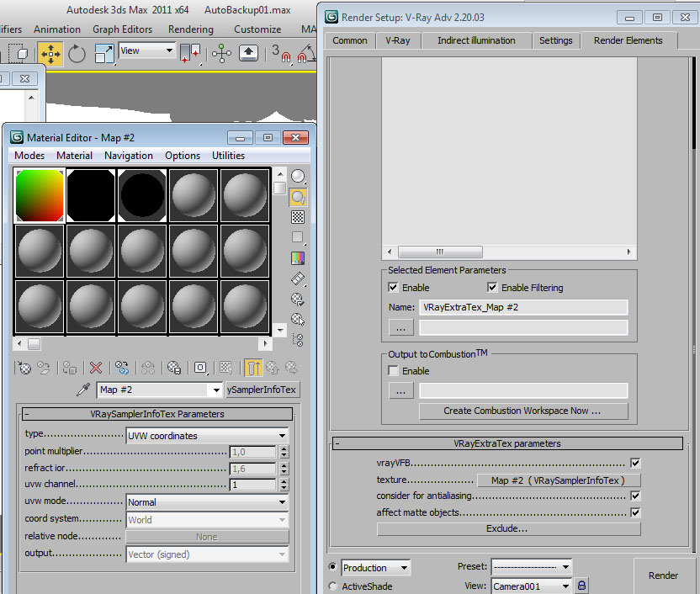700x594 pixels.
Task: Click the ySamplerInfoTex map type button
Action: [x=262, y=390]
